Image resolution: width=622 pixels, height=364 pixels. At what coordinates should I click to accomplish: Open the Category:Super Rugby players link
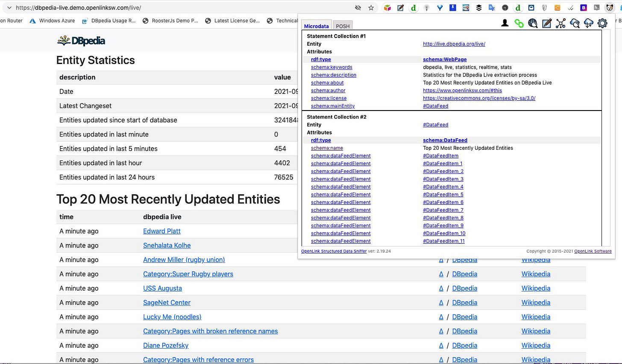click(188, 274)
